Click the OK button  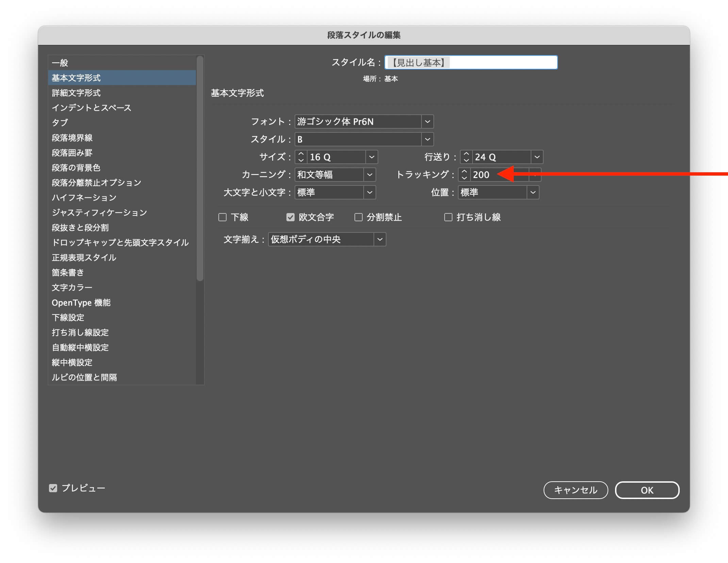(647, 490)
